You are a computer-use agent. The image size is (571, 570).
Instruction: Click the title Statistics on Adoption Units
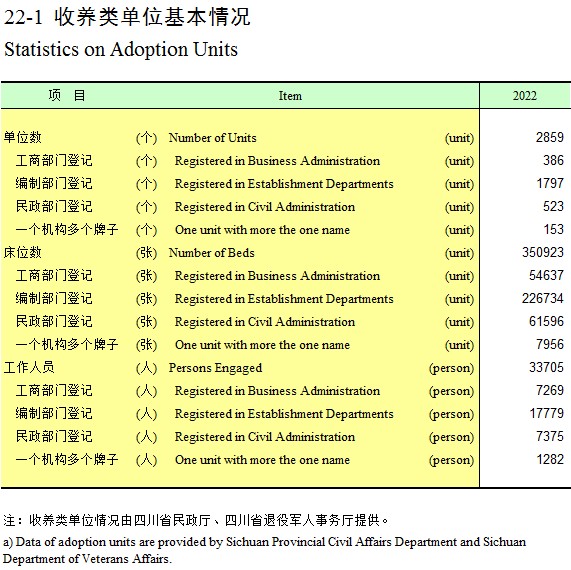pyautogui.click(x=121, y=50)
